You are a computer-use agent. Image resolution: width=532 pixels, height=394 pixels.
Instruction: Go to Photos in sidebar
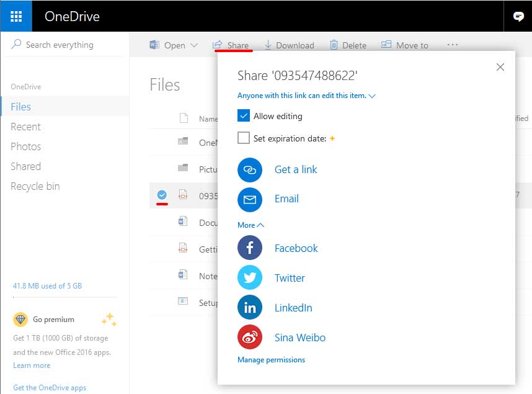pyautogui.click(x=26, y=146)
